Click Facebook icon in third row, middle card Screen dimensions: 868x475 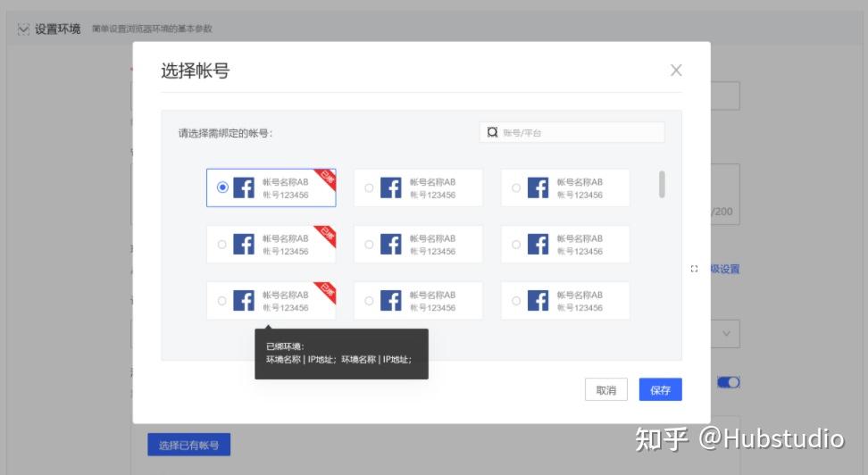point(391,301)
